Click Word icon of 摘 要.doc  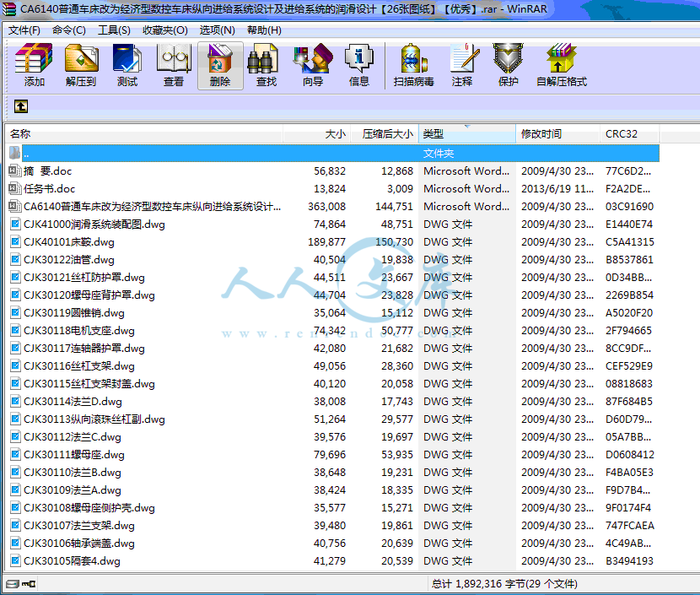point(14,170)
